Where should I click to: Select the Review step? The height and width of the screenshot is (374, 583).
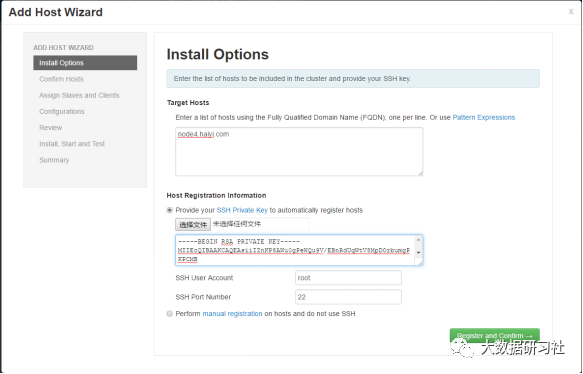pos(51,128)
